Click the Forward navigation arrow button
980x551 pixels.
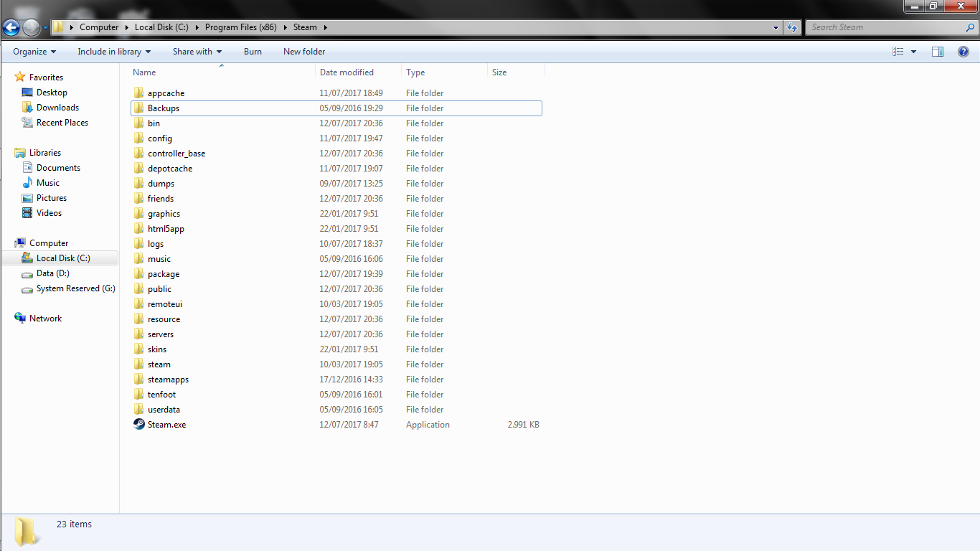(x=31, y=27)
